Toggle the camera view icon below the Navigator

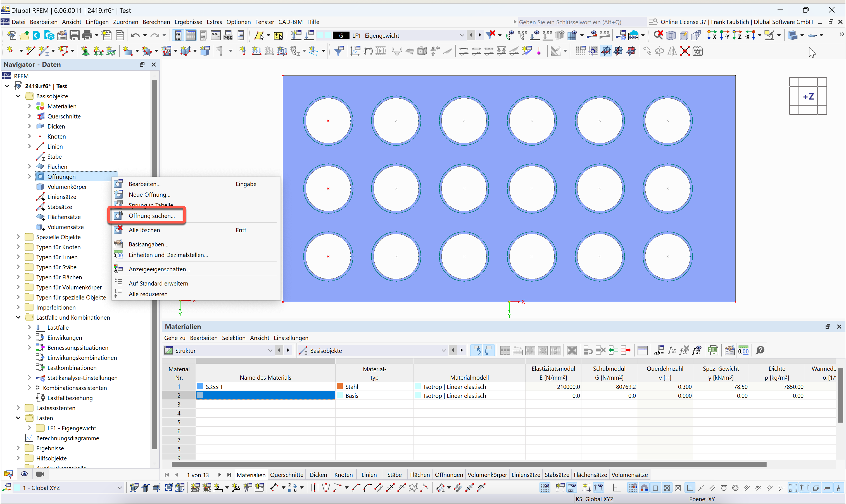[41, 474]
